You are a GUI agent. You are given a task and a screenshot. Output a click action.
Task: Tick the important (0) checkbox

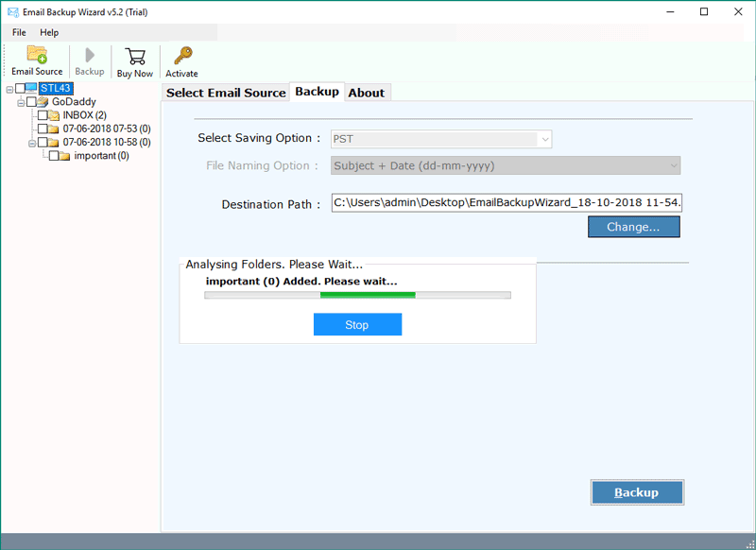[54, 156]
